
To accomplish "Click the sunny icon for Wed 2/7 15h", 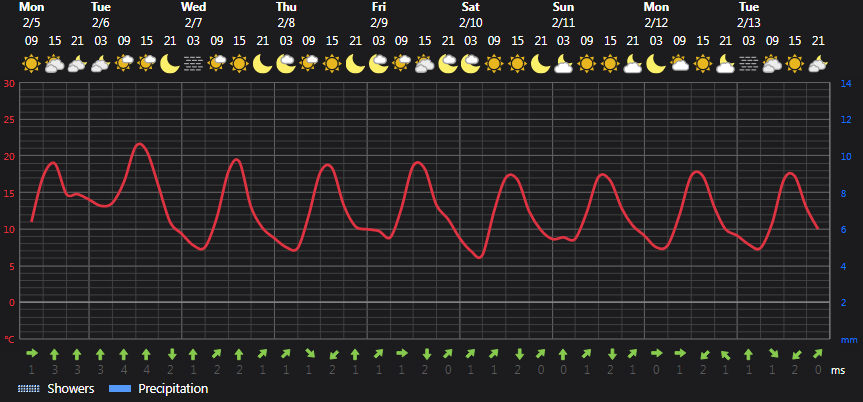I will pyautogui.click(x=239, y=64).
